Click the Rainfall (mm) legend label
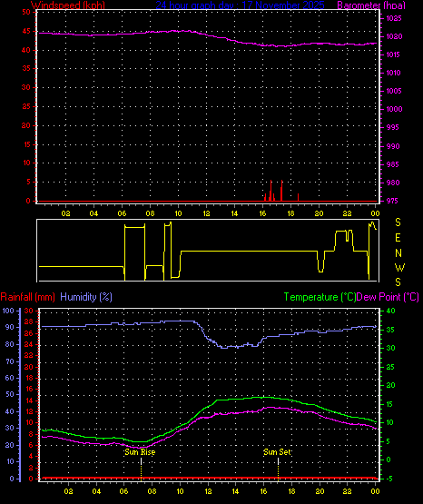The height and width of the screenshot is (504, 423). point(27,297)
